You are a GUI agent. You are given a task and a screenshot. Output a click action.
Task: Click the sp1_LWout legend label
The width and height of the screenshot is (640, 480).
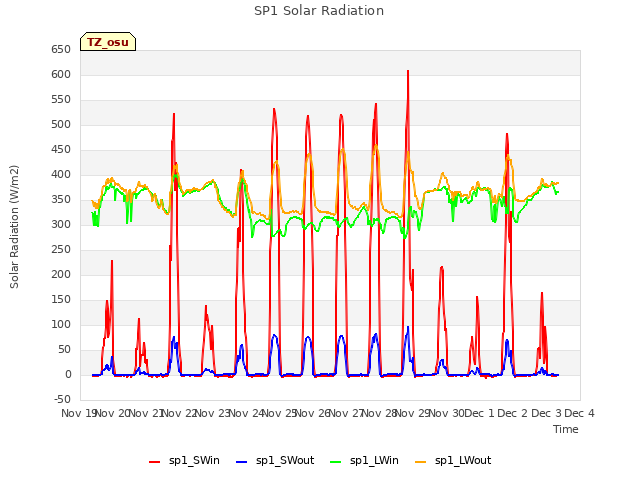[463, 461]
